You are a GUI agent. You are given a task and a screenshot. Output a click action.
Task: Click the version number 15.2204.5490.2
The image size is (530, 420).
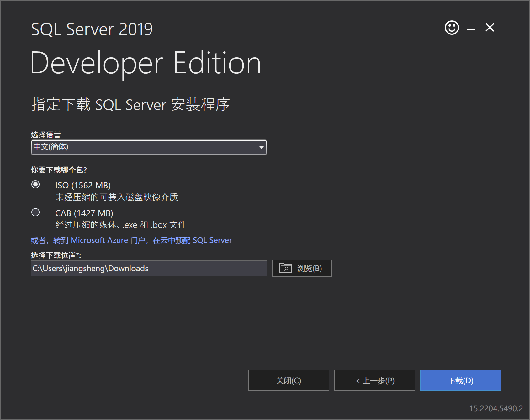point(496,408)
